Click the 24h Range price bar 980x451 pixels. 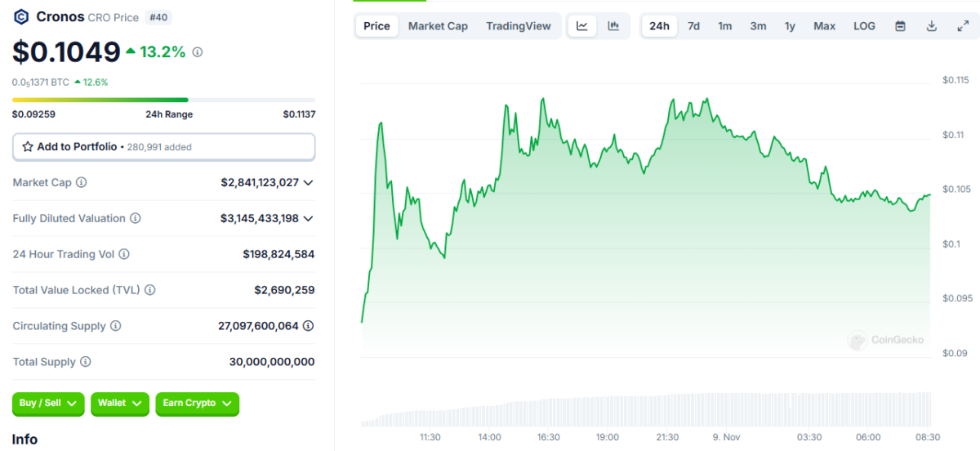coord(163,100)
